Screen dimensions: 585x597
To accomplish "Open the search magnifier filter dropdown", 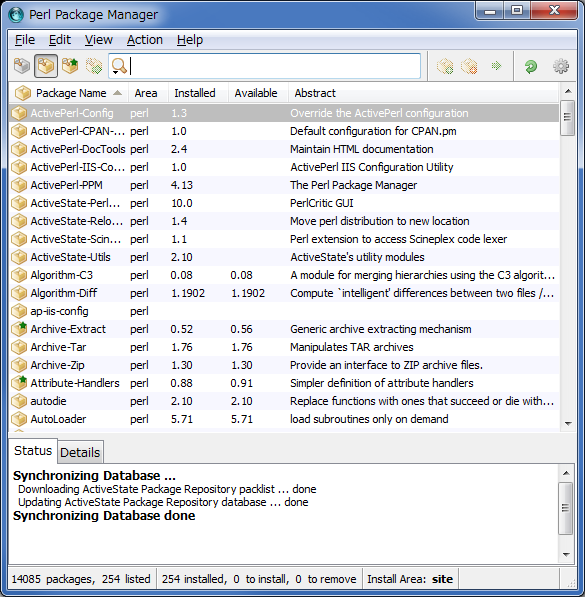I will (119, 66).
